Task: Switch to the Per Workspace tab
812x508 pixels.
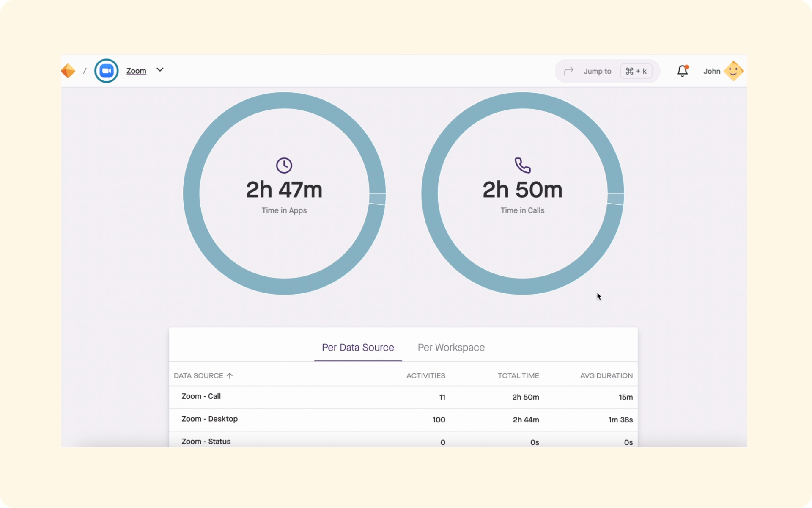Action: 451,348
